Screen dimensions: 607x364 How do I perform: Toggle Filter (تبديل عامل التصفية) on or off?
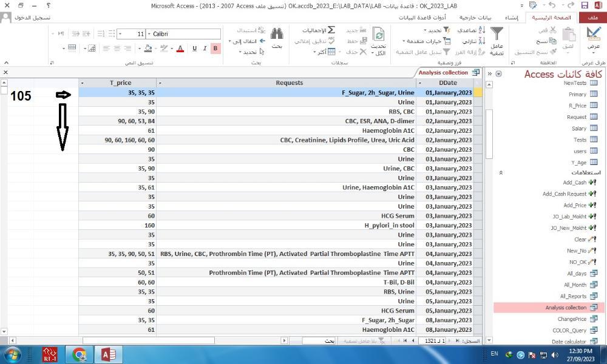[422, 52]
